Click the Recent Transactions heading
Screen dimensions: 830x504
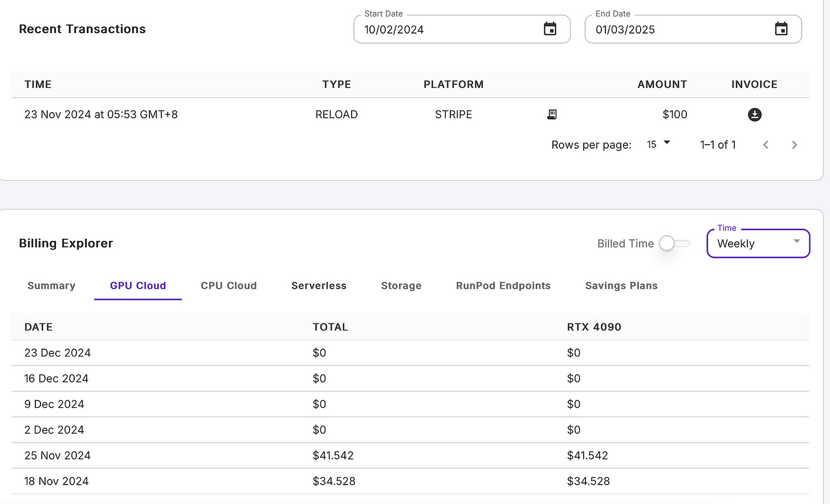(x=82, y=29)
